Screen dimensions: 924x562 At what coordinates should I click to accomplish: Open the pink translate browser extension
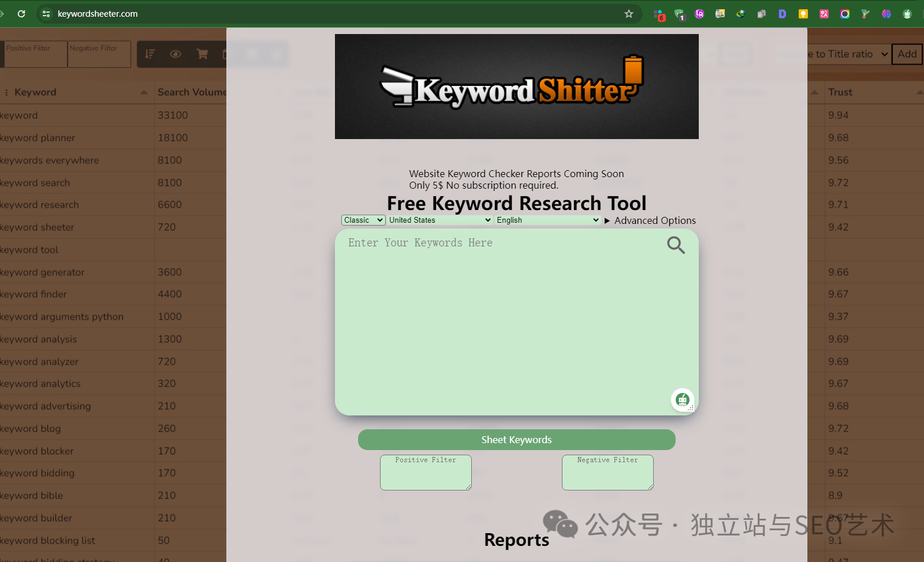824,14
